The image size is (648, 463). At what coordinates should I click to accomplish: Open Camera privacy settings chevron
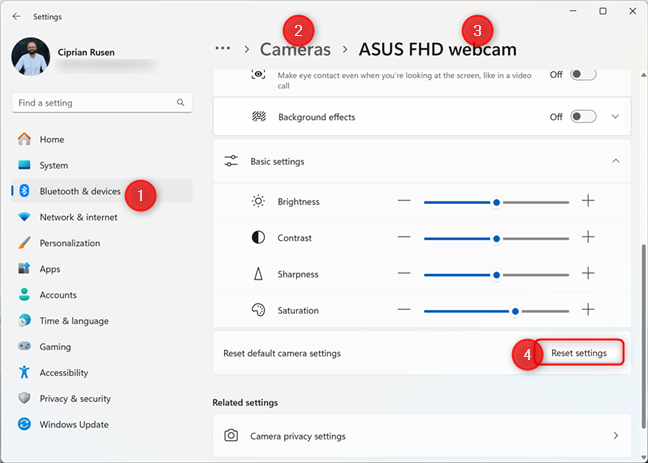616,436
